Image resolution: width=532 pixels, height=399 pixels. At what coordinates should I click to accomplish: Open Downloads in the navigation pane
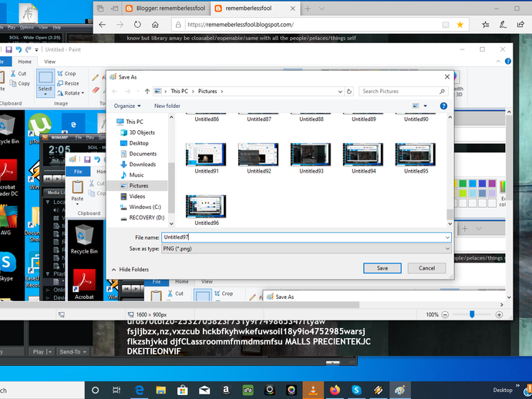(x=143, y=164)
